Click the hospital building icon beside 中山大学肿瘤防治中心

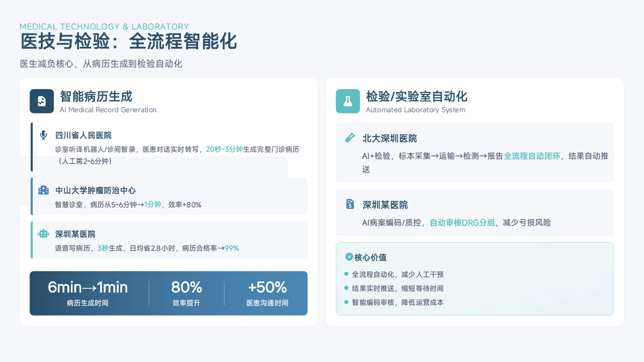(44, 190)
